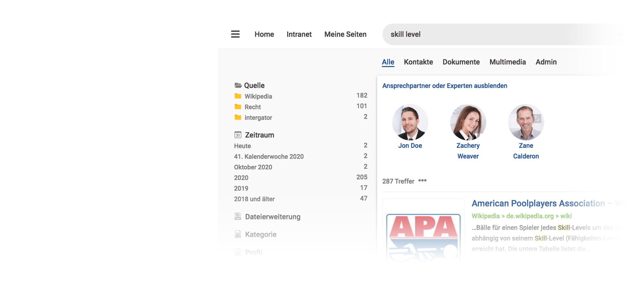The image size is (644, 295).
Task: Switch to the Admin tab
Action: (546, 62)
